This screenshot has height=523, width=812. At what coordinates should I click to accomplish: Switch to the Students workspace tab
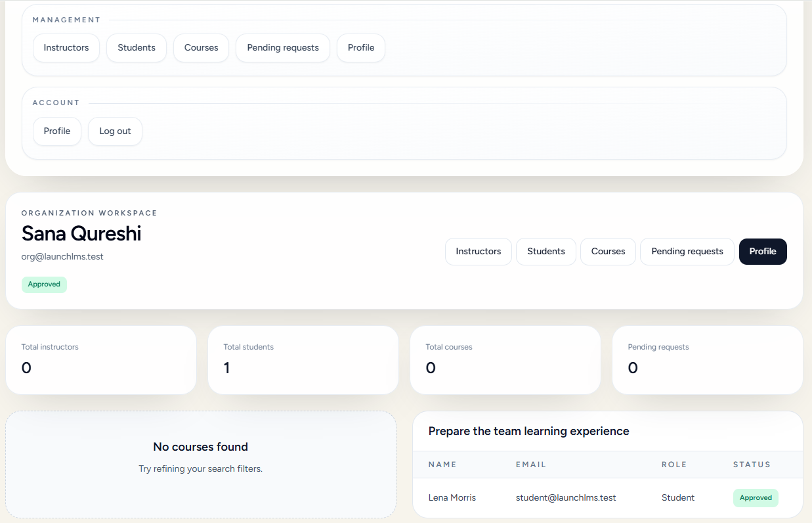pos(545,251)
